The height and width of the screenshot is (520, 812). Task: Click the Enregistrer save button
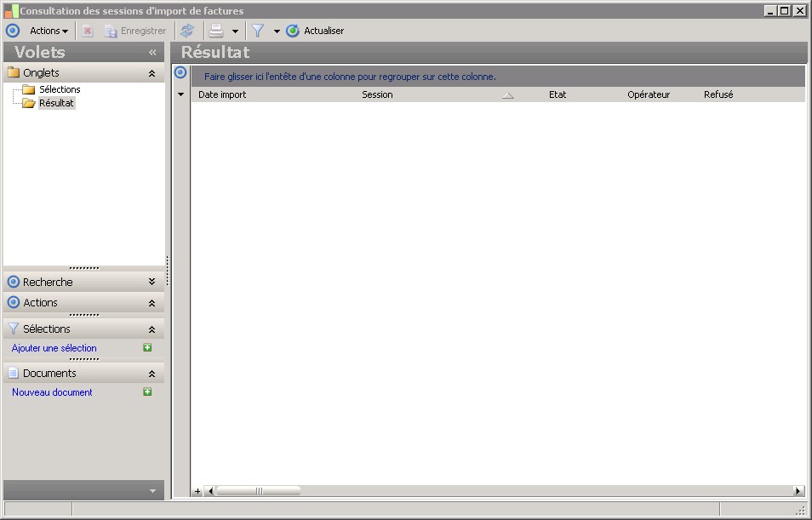(135, 31)
